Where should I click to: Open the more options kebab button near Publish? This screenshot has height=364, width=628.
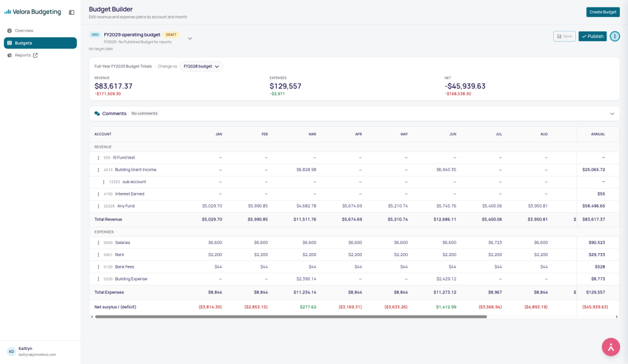[x=615, y=36]
